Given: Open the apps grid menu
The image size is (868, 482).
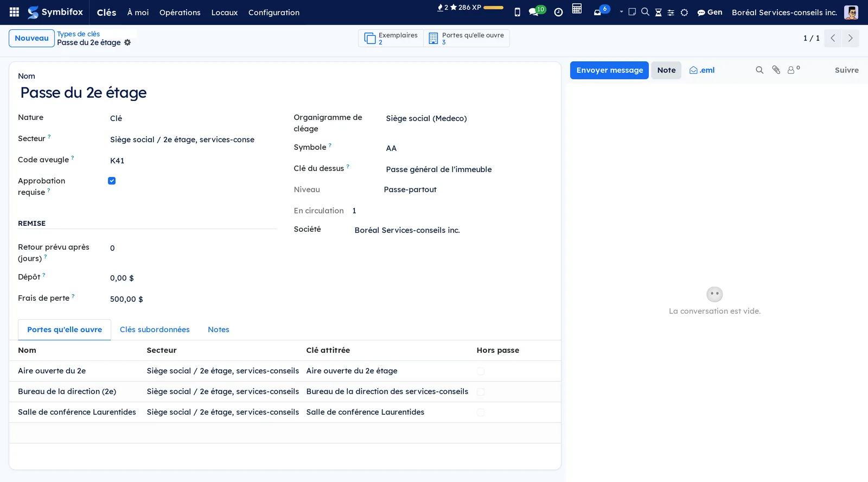Looking at the screenshot, I should click(15, 12).
